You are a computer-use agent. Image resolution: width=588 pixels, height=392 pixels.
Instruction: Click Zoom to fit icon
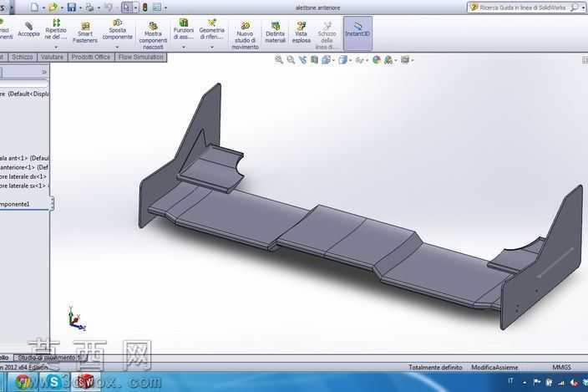click(279, 59)
